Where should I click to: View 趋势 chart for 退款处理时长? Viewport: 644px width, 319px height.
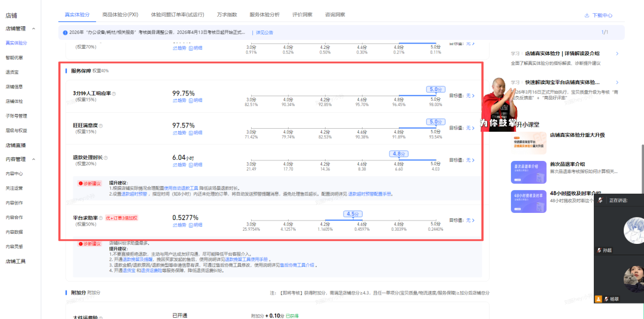point(179,165)
